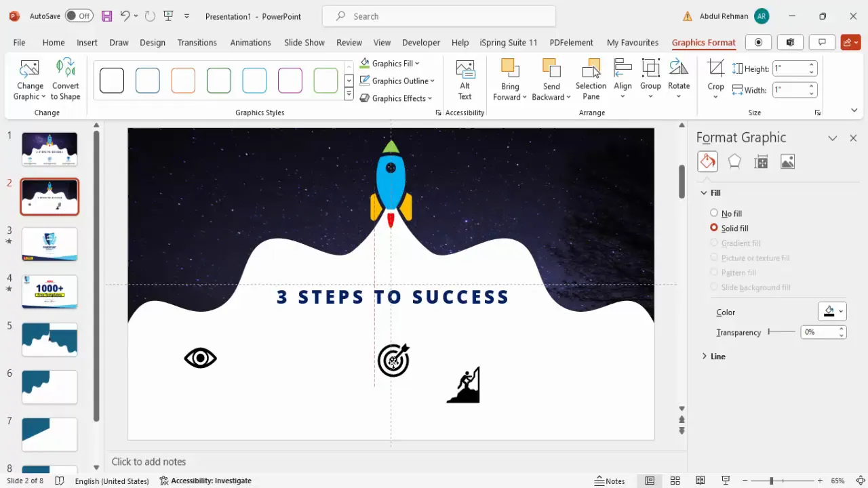
Task: Switch to Transitions tab
Action: [x=197, y=42]
